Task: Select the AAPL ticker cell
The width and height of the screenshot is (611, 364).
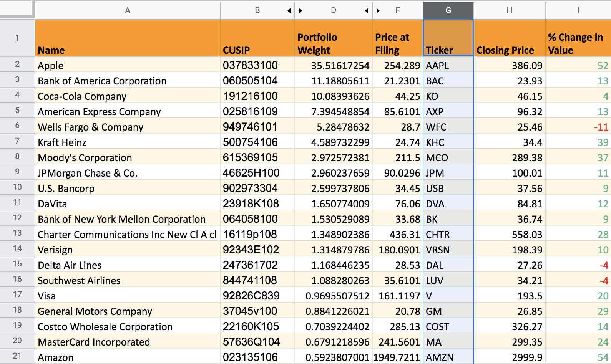Action: 448,65
